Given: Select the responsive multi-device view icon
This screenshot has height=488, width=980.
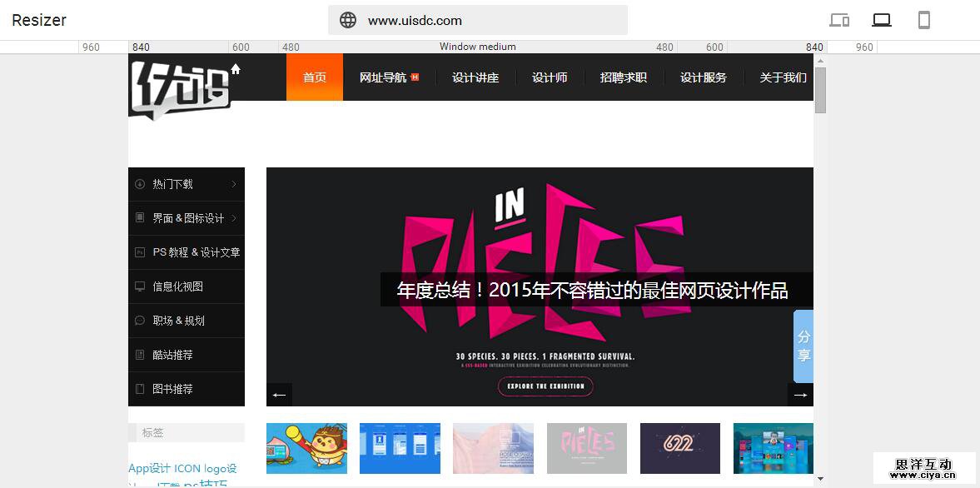Looking at the screenshot, I should point(839,21).
